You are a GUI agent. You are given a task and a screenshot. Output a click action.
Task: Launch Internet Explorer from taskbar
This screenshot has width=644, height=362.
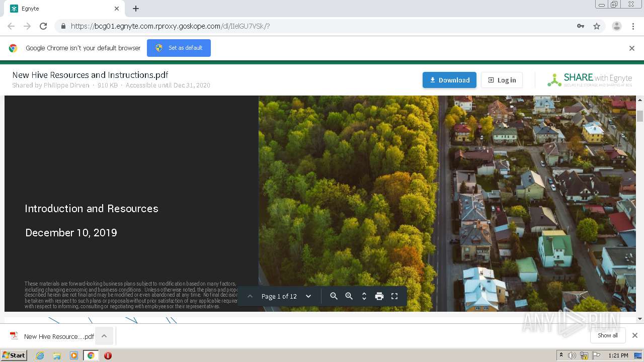click(x=40, y=355)
